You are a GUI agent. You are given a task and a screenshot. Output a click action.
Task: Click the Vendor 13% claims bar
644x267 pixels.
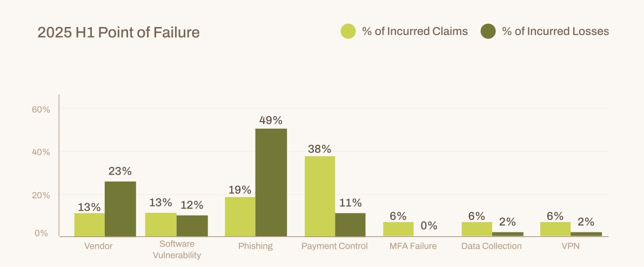[90, 225]
